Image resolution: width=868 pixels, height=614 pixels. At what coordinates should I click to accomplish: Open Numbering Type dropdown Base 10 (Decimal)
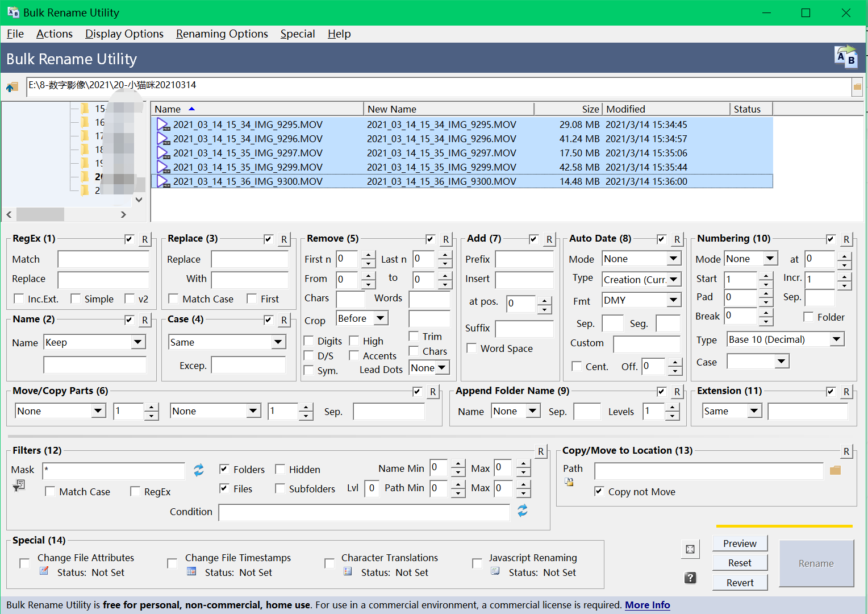pos(786,339)
